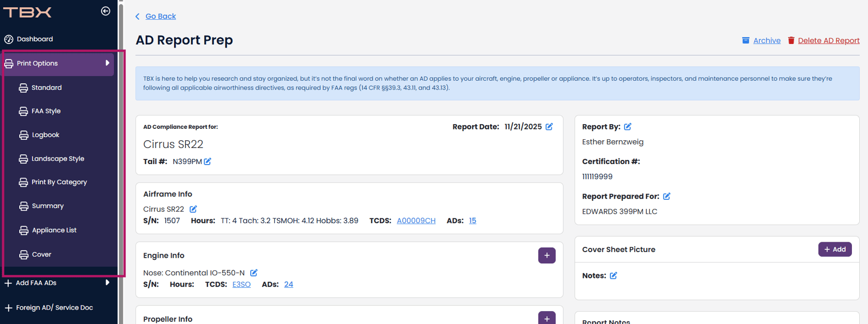
Task: Click the printer icon beside Summary
Action: click(x=23, y=206)
